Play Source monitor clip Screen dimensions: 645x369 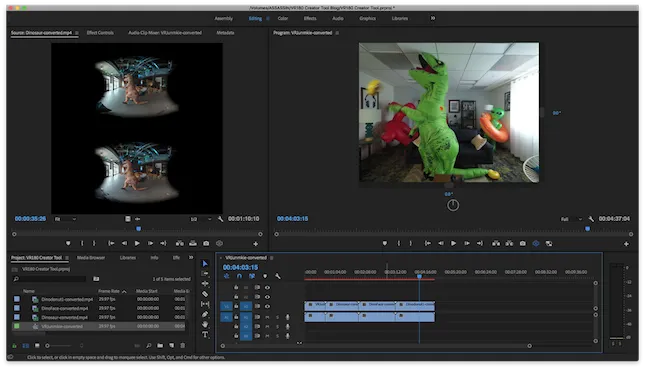[137, 244]
